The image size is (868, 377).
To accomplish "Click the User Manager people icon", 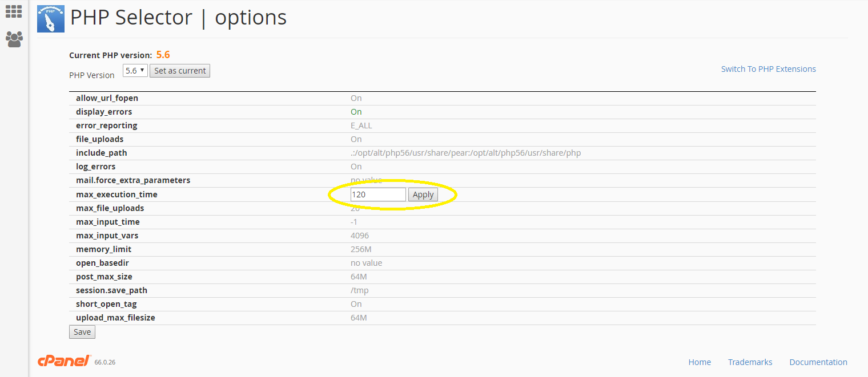I will click(x=14, y=39).
